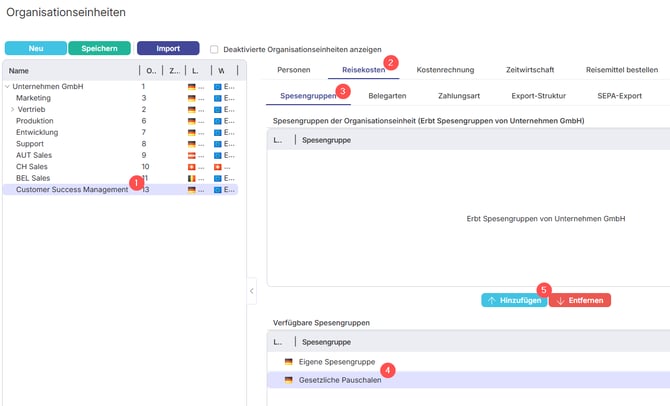Select Customer Success Management in tree
Image resolution: width=670 pixels, height=406 pixels.
point(72,189)
